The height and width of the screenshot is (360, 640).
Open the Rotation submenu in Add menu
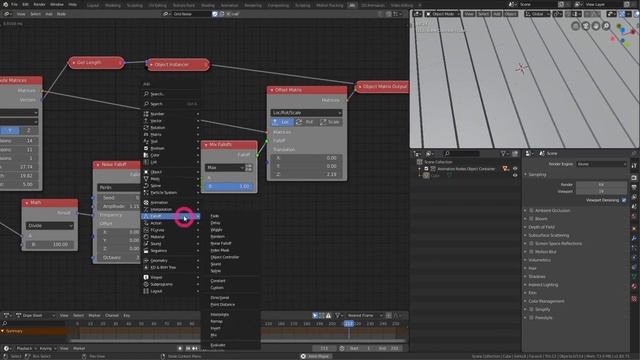pyautogui.click(x=171, y=128)
